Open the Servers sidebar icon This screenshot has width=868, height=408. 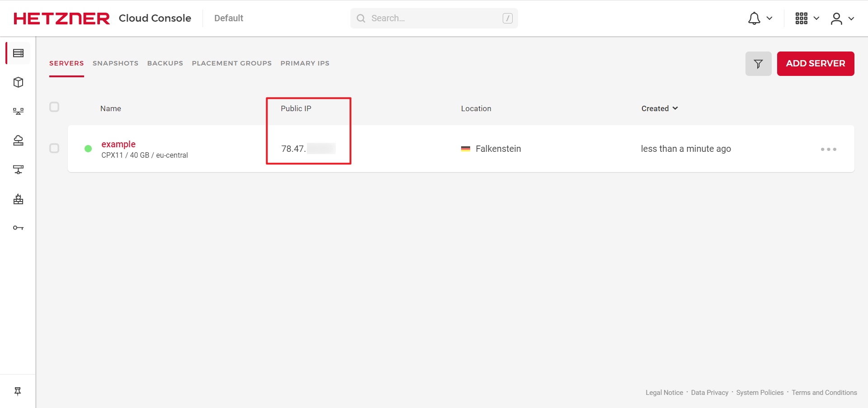18,53
